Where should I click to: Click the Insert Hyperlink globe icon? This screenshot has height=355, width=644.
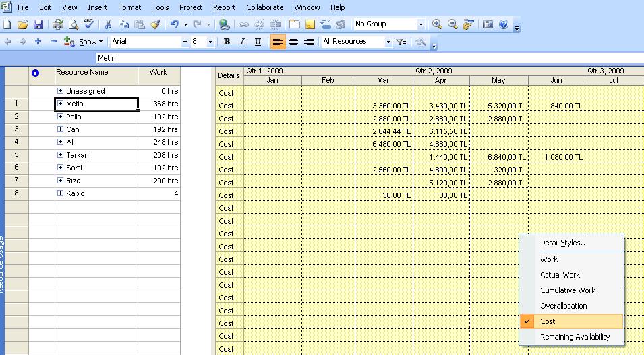pos(224,24)
